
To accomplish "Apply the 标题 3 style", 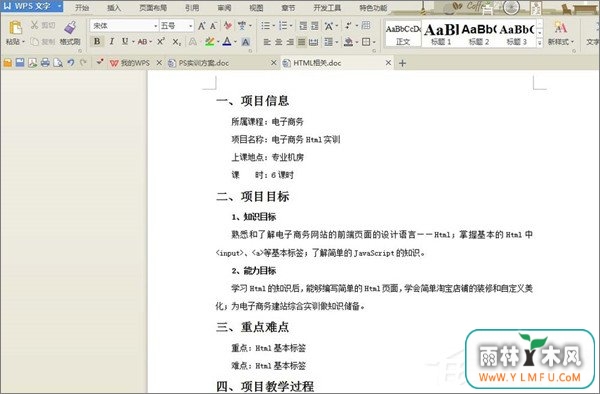I will click(x=517, y=34).
